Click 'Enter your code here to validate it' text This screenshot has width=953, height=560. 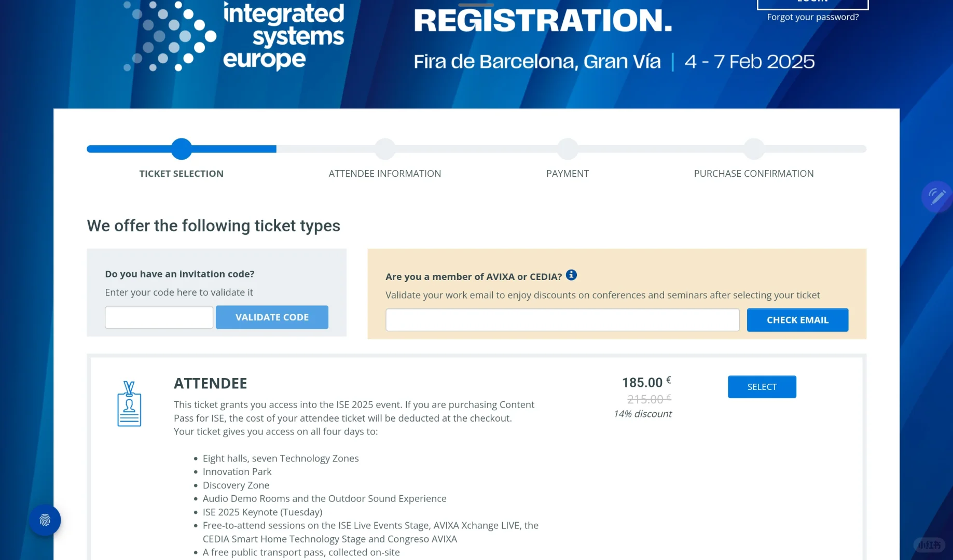click(x=179, y=292)
